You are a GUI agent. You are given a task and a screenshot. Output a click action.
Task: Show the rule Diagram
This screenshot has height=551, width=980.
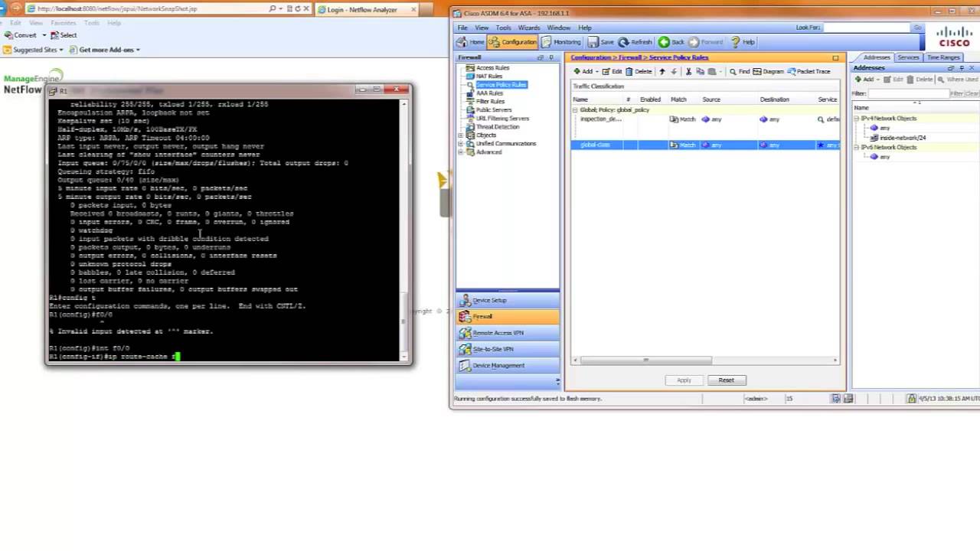769,71
